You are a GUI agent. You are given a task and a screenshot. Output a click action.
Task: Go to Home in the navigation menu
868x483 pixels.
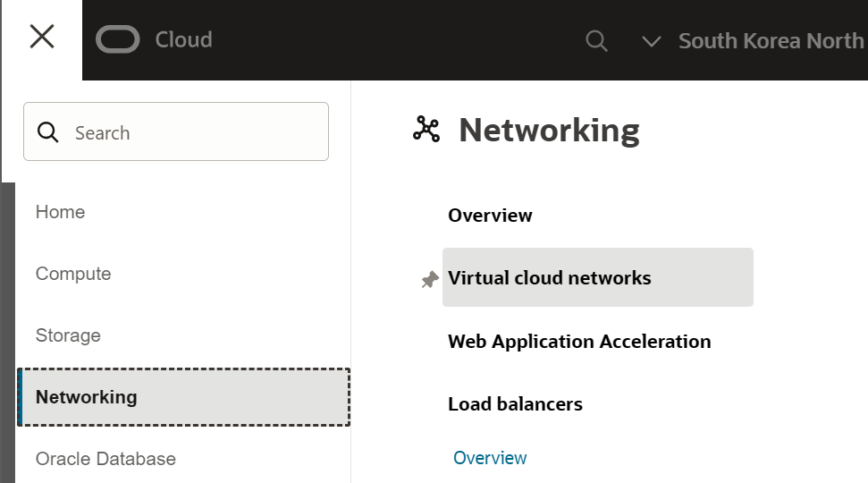pyautogui.click(x=60, y=212)
